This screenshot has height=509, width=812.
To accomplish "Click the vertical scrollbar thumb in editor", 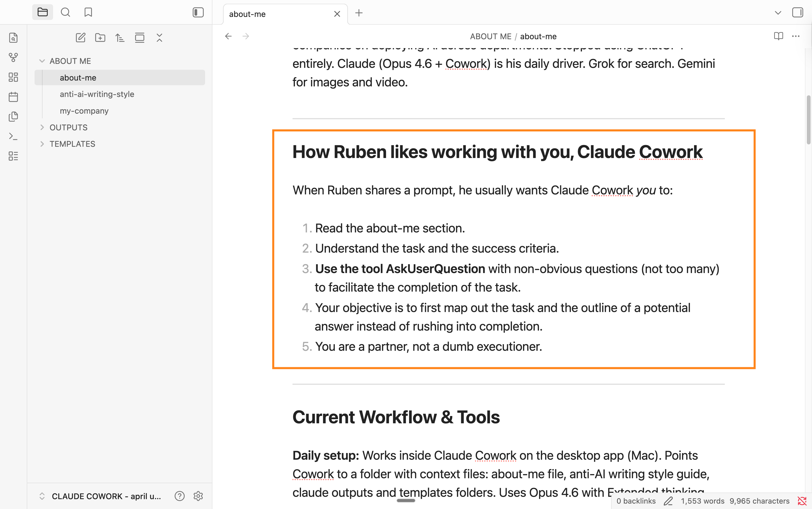I will pyautogui.click(x=808, y=120).
